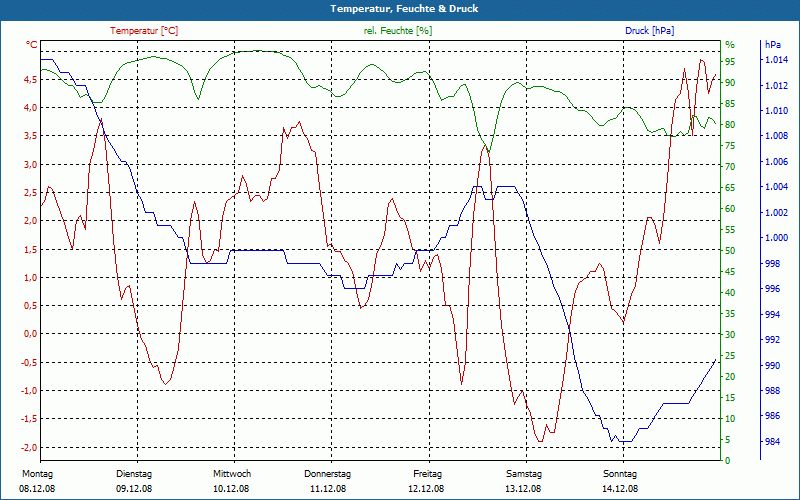Click the "50" humidity axis value
The width and height of the screenshot is (800, 500).
[x=730, y=251]
